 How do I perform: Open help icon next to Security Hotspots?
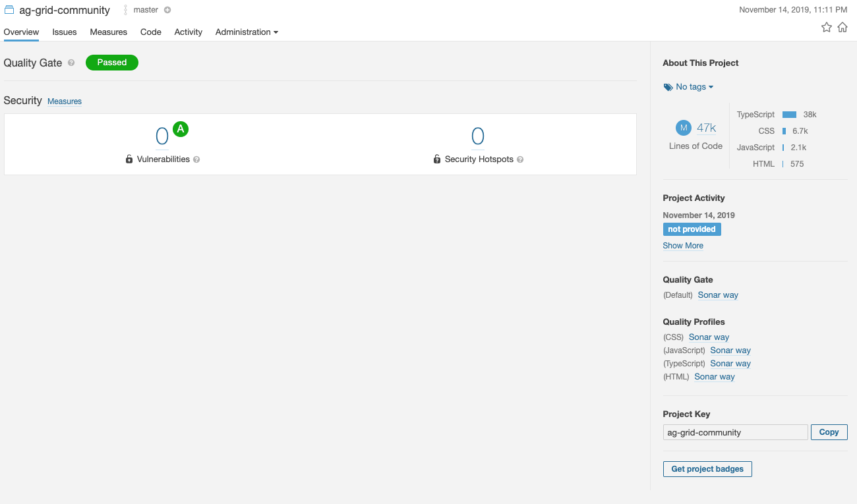520,159
